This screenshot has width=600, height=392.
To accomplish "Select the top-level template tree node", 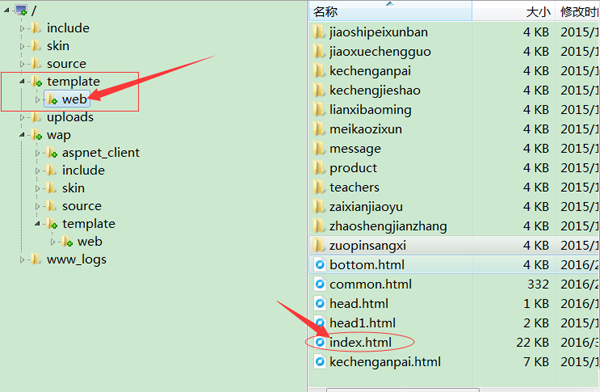I will click(73, 82).
